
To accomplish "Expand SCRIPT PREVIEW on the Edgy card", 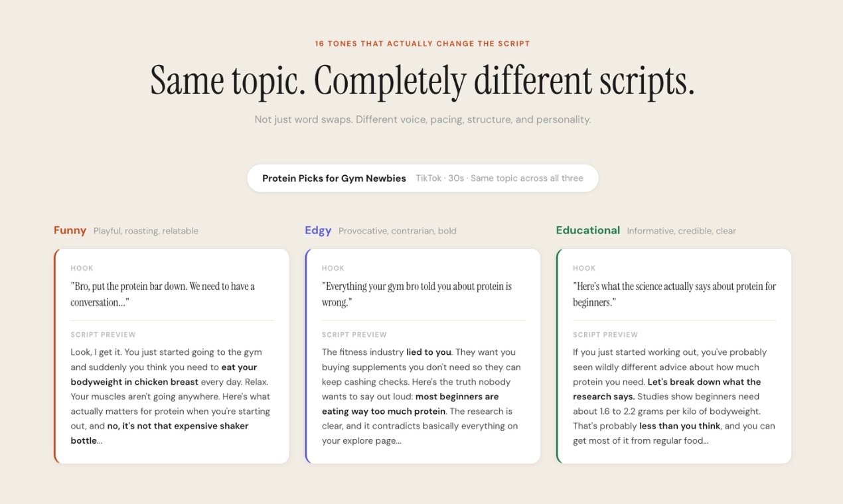I will click(x=354, y=334).
